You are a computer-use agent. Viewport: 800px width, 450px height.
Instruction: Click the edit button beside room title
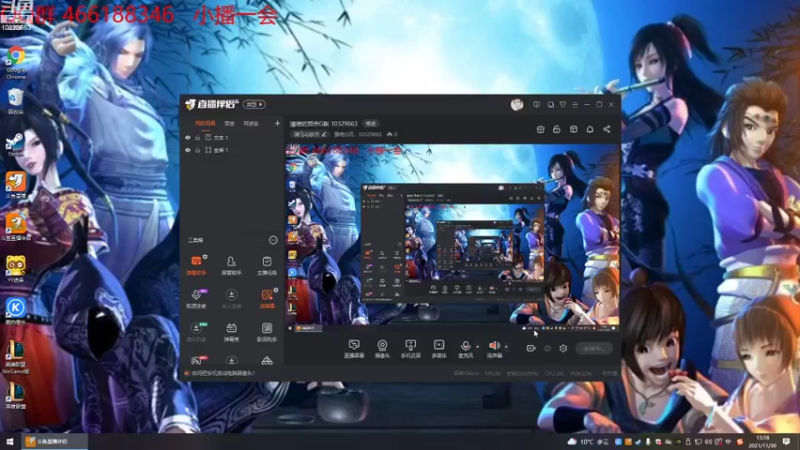pyautogui.click(x=370, y=123)
